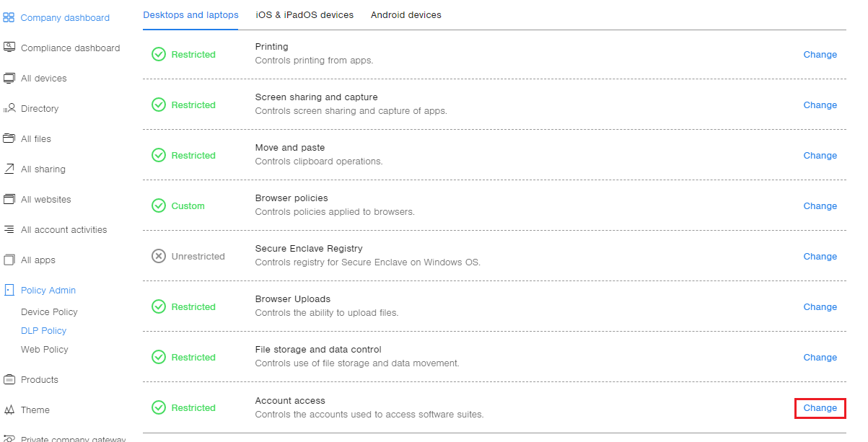Image resolution: width=868 pixels, height=442 pixels.
Task: Click the Company dashboard grid icon
Action: (9, 17)
